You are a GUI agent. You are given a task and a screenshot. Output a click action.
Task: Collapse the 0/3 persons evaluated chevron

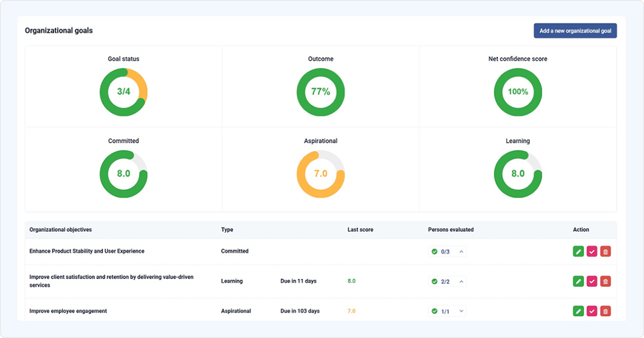pyautogui.click(x=460, y=251)
